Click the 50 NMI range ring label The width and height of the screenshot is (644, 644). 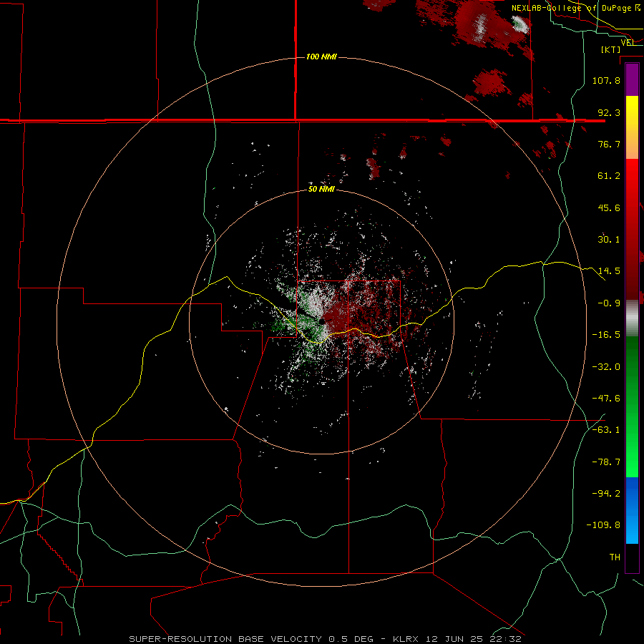tap(321, 189)
